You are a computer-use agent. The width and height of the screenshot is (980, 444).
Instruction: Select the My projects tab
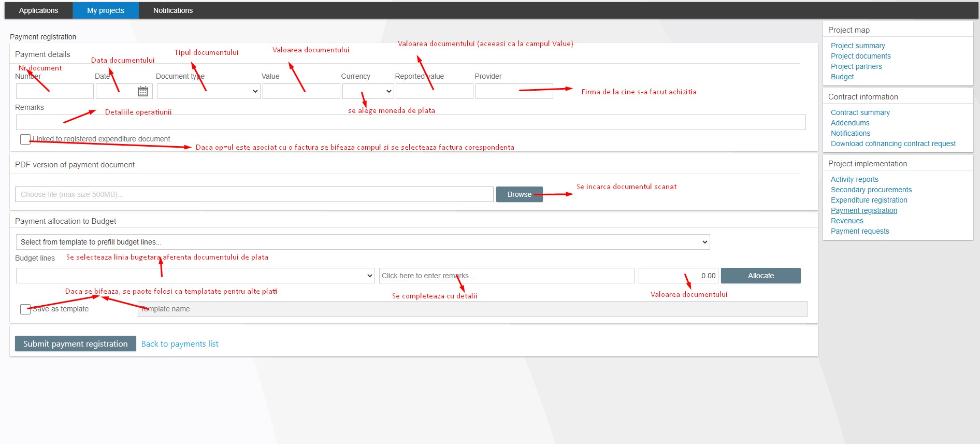tap(106, 10)
